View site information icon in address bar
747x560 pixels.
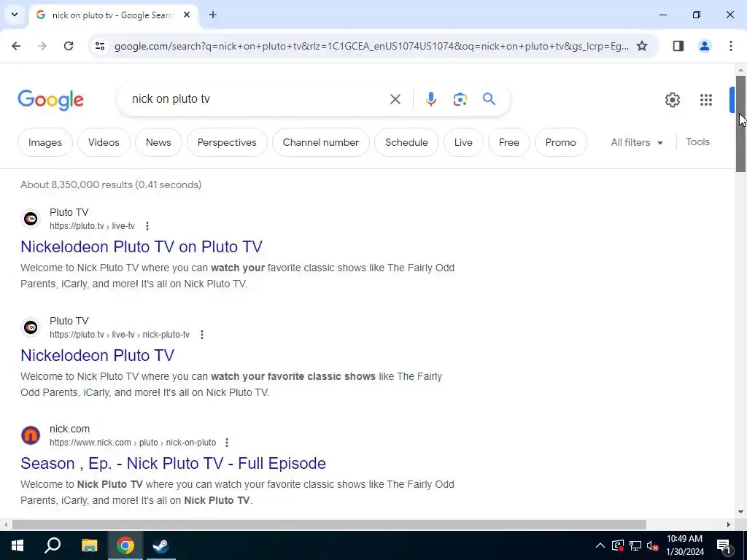pyautogui.click(x=99, y=46)
